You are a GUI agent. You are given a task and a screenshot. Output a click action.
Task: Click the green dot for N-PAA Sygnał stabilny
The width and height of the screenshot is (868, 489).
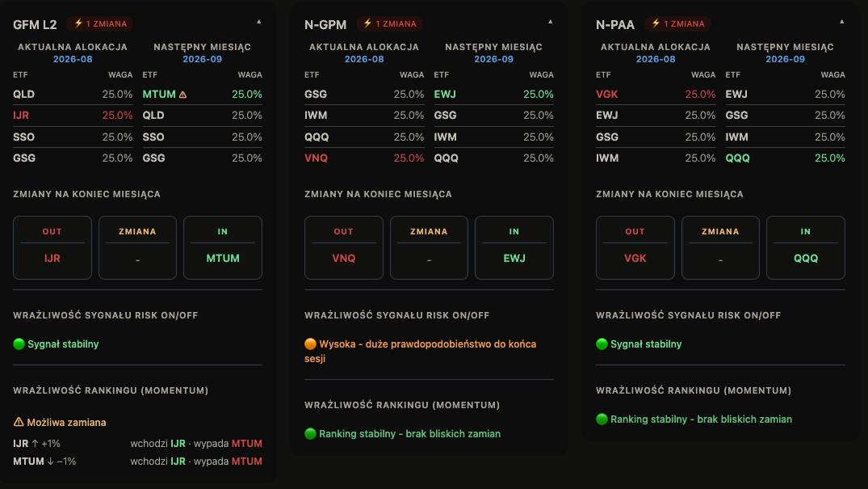tap(602, 344)
